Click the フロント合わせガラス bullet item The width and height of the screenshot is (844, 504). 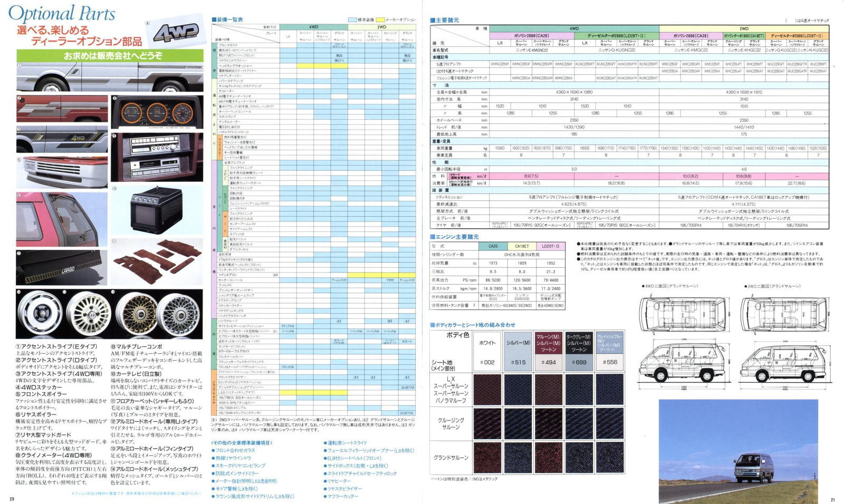click(x=235, y=451)
